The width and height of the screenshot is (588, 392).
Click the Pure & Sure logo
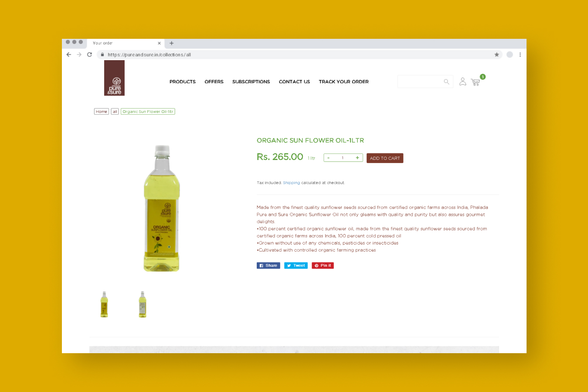pyautogui.click(x=114, y=78)
